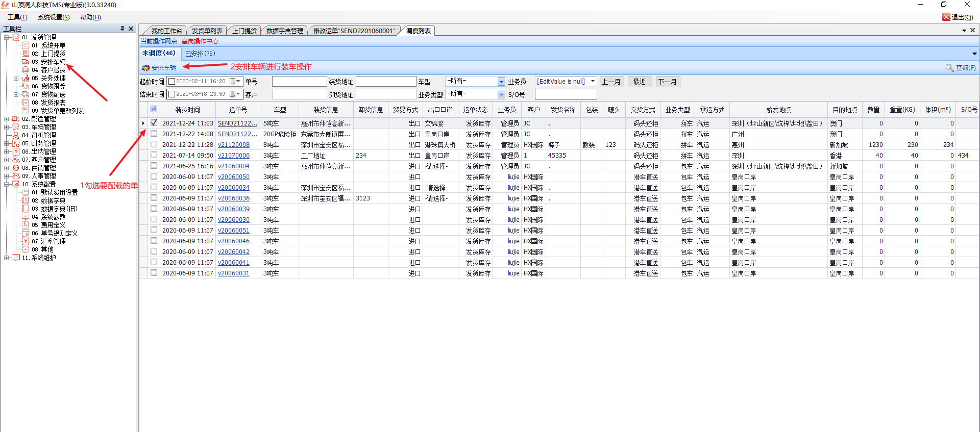This screenshot has width=980, height=432.
Task: Click the 货物跟踪 tracking icon
Action: [26, 86]
